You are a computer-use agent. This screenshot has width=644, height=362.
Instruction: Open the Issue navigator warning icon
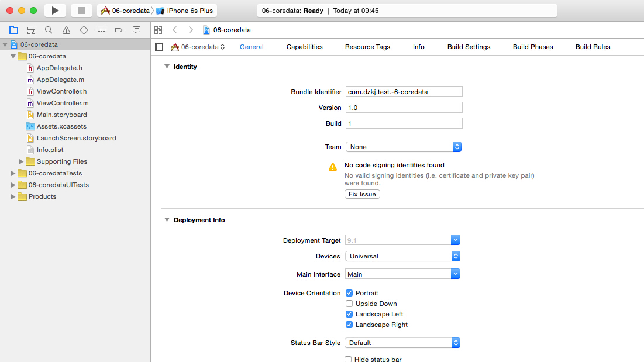[66, 30]
